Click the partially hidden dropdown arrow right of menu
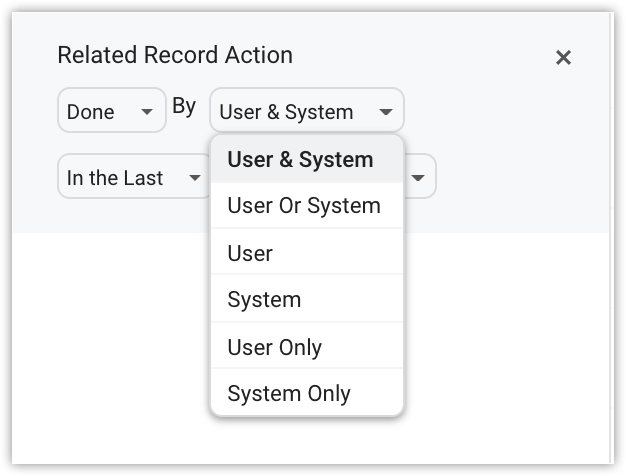Image resolution: width=626 pixels, height=476 pixels. point(418,177)
